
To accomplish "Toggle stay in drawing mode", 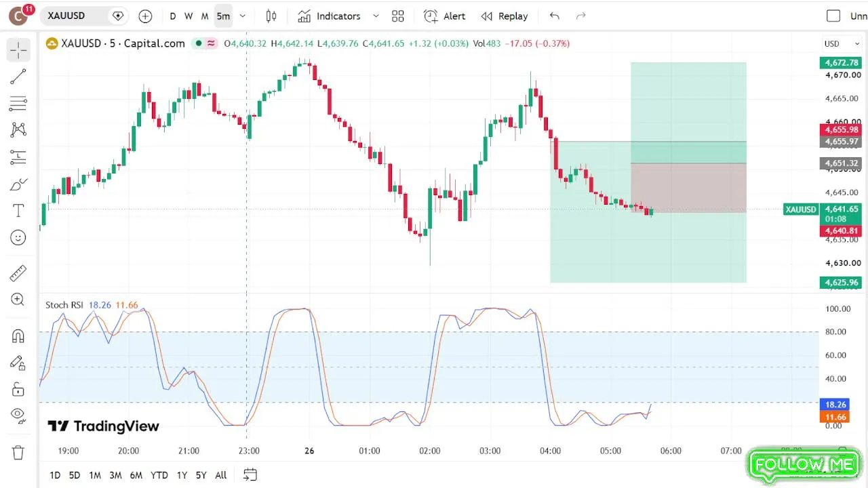I will click(x=18, y=363).
